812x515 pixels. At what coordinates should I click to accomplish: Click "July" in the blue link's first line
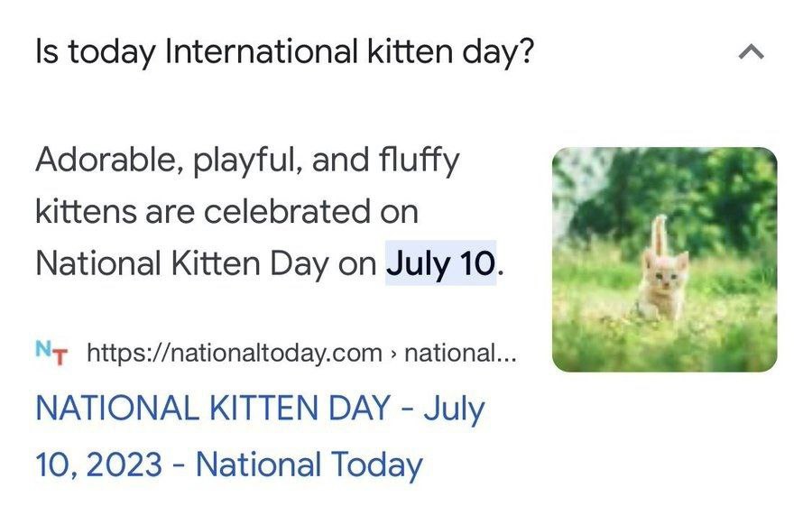[454, 409]
